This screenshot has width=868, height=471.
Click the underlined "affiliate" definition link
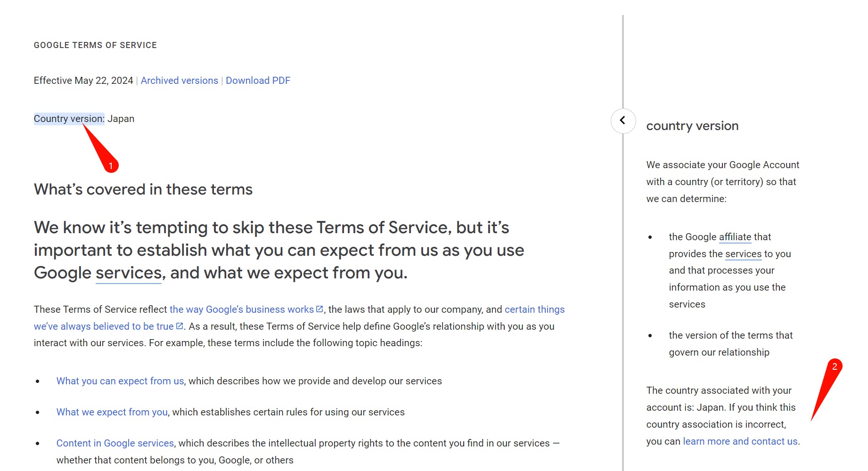(735, 237)
